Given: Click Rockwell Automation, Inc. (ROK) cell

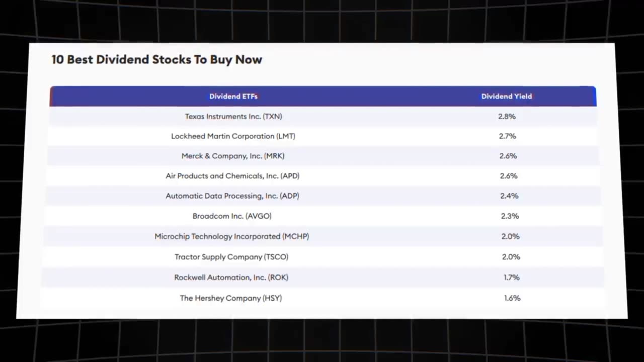Looking at the screenshot, I should point(231,278).
